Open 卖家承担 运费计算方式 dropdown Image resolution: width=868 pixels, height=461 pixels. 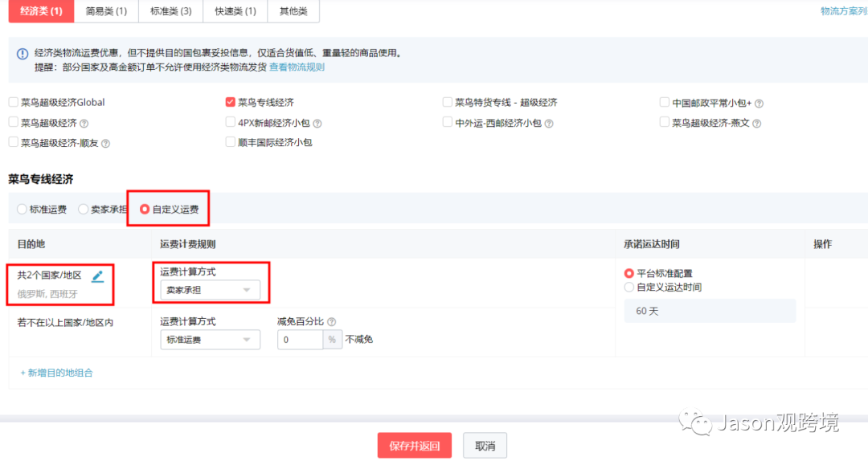pyautogui.click(x=210, y=290)
